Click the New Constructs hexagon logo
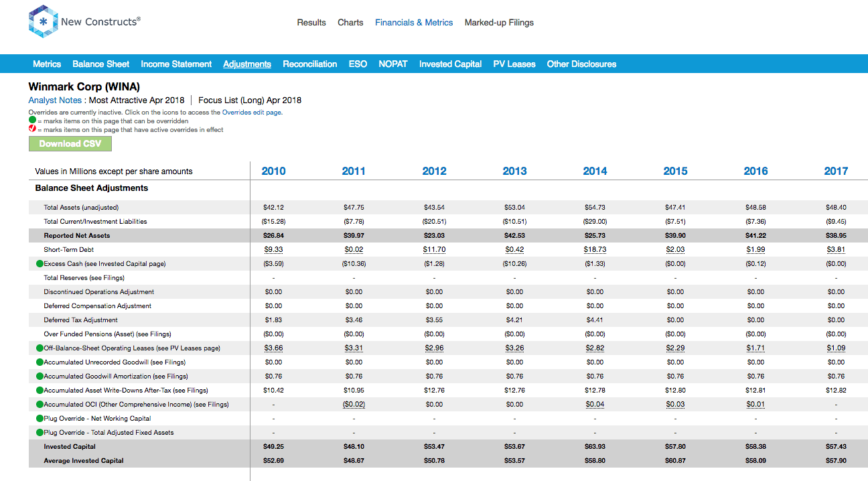The width and height of the screenshot is (868, 481). (43, 22)
